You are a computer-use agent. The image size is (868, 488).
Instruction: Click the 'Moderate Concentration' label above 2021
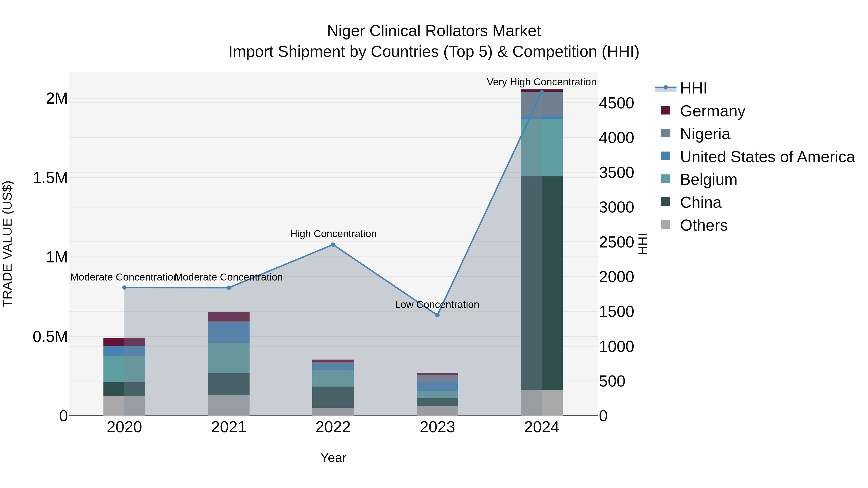(229, 277)
